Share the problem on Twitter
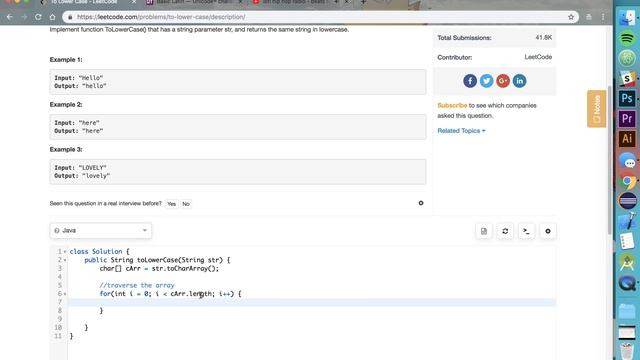 pos(486,81)
